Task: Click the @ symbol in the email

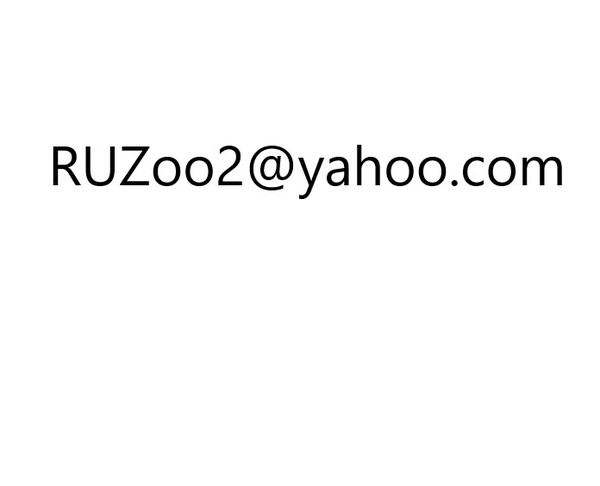Action: coord(271,168)
